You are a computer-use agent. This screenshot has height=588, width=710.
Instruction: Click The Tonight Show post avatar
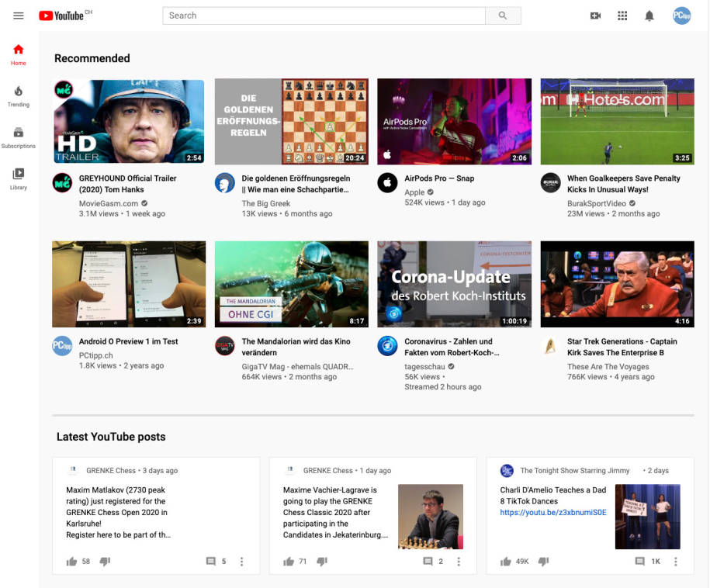click(507, 470)
